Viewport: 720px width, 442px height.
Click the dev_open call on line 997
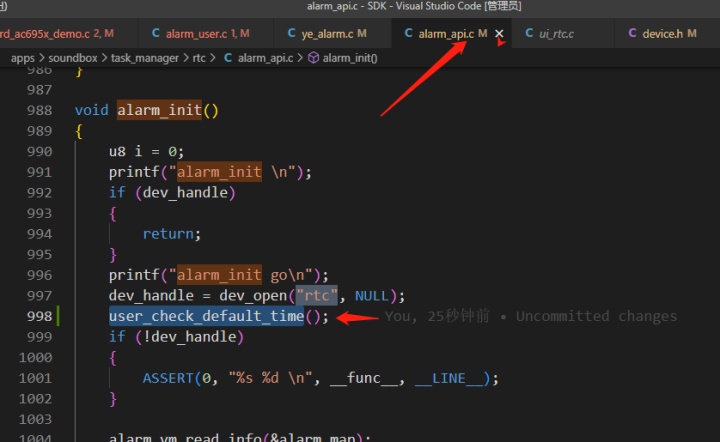click(x=253, y=295)
